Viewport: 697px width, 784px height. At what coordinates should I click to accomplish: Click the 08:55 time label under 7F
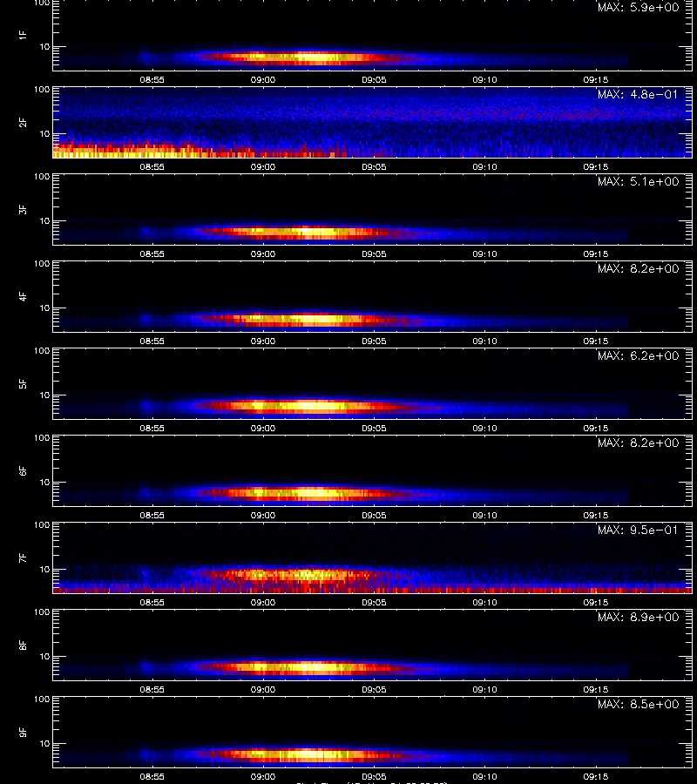tap(152, 603)
